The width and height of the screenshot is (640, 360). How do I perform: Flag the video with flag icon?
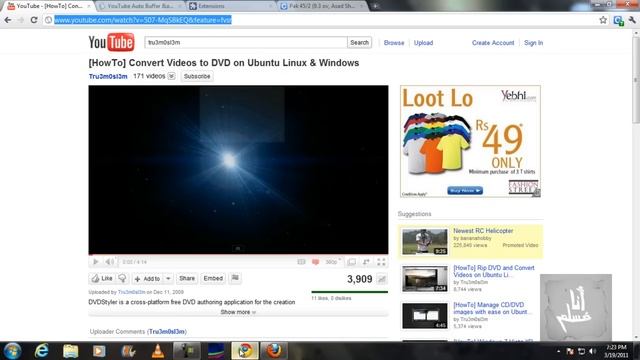[235, 278]
